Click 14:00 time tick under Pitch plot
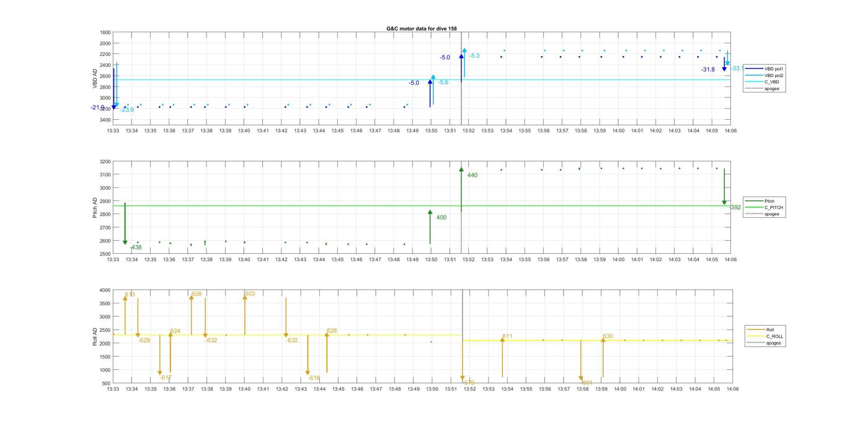 [x=618, y=260]
